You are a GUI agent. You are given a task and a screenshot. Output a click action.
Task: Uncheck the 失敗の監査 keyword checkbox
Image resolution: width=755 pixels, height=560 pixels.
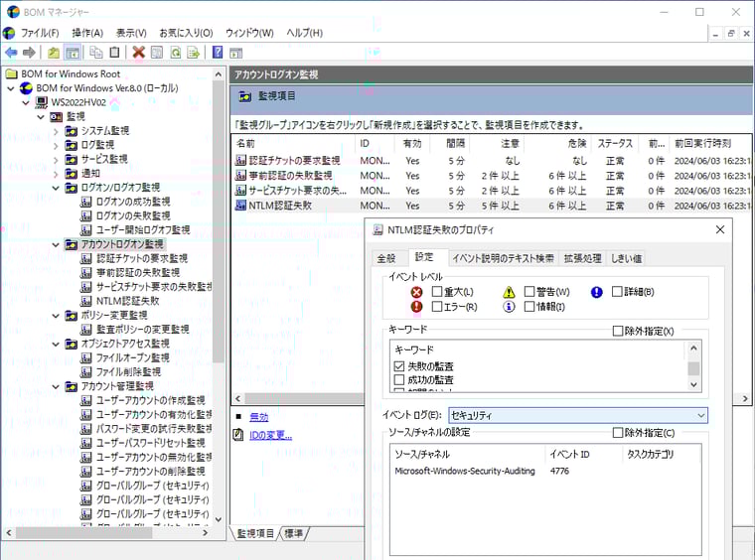point(399,366)
